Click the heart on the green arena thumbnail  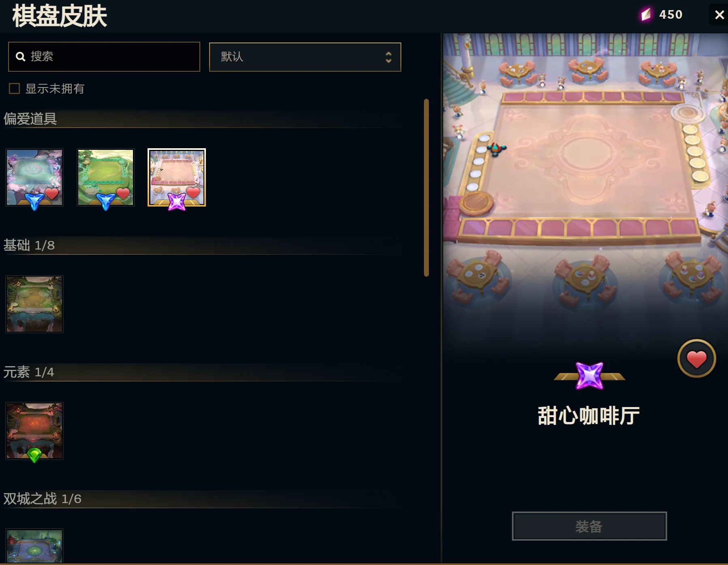click(x=123, y=194)
